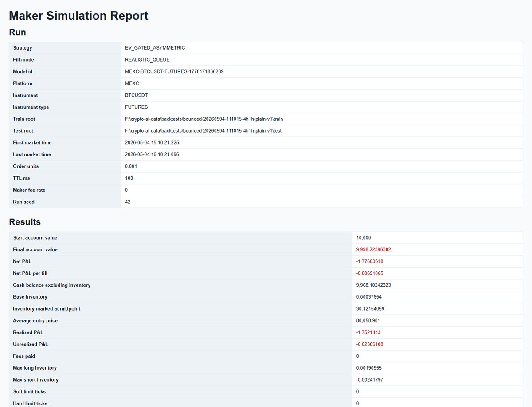
Task: Select the FUTURES instrument type value
Action: (x=137, y=107)
